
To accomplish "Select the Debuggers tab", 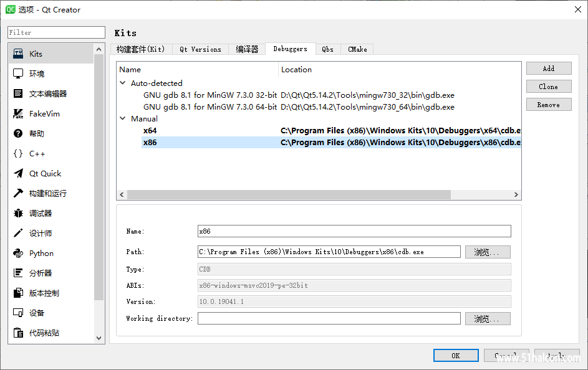I will point(290,49).
